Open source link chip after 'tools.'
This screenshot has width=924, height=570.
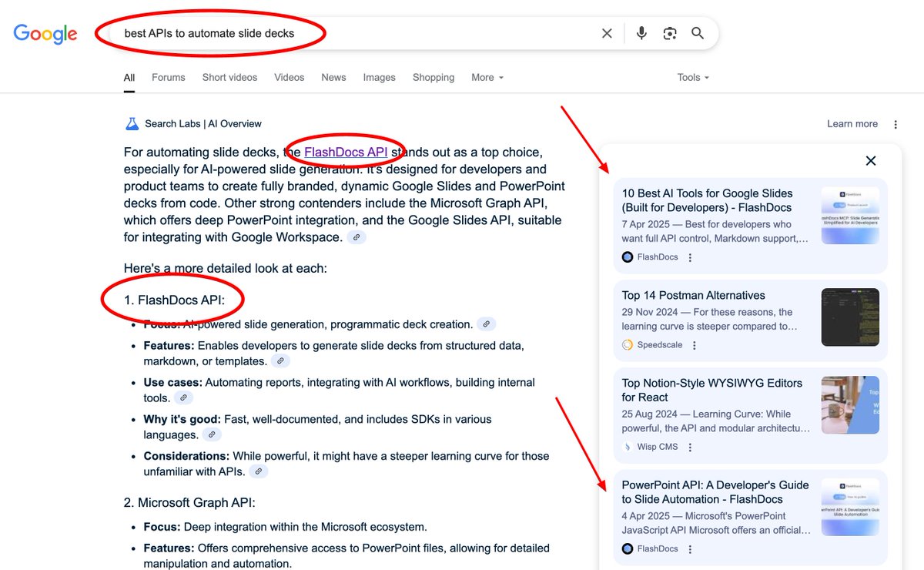click(184, 398)
